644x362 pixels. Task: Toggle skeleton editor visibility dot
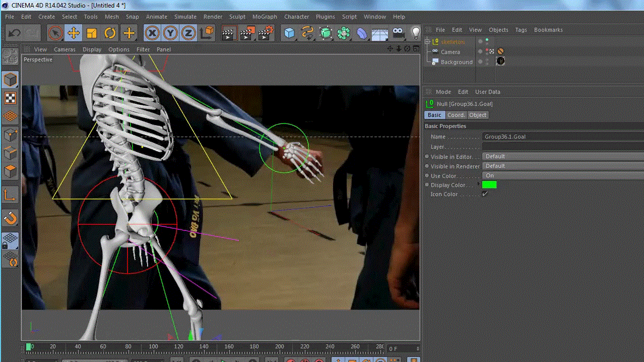pyautogui.click(x=487, y=39)
